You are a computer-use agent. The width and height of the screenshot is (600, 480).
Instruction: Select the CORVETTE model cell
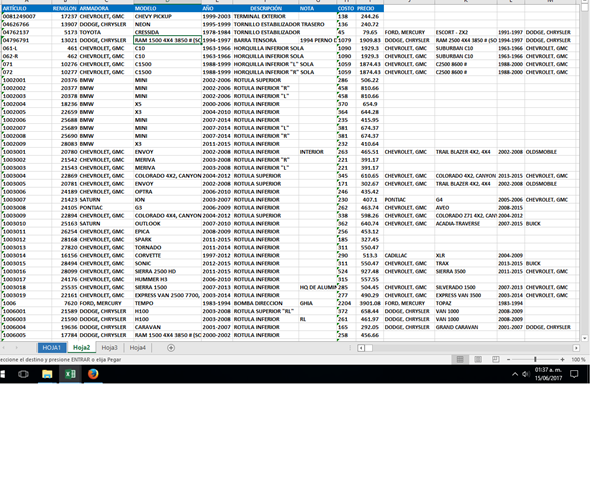[x=168, y=255]
